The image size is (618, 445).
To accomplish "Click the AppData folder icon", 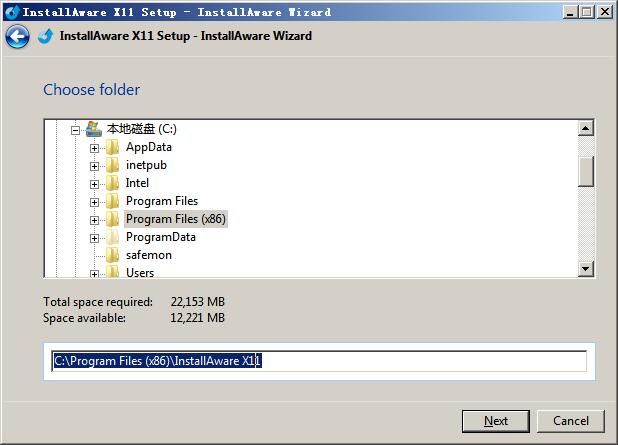I will (112, 147).
